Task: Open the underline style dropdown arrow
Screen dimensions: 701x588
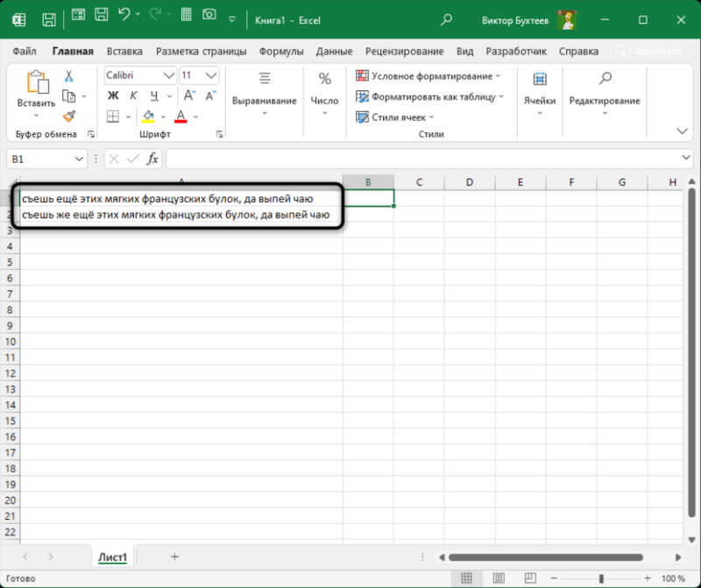Action: point(169,96)
